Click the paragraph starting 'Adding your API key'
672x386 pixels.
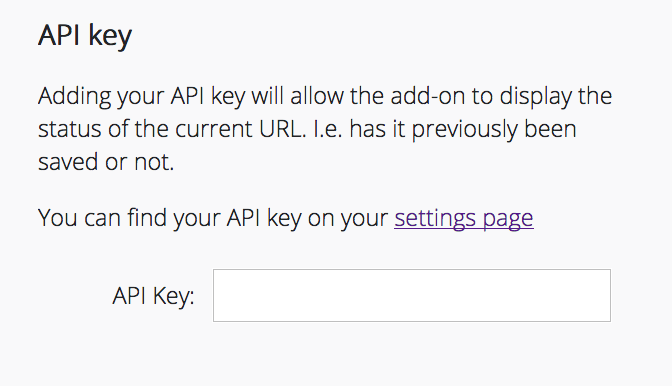point(325,129)
